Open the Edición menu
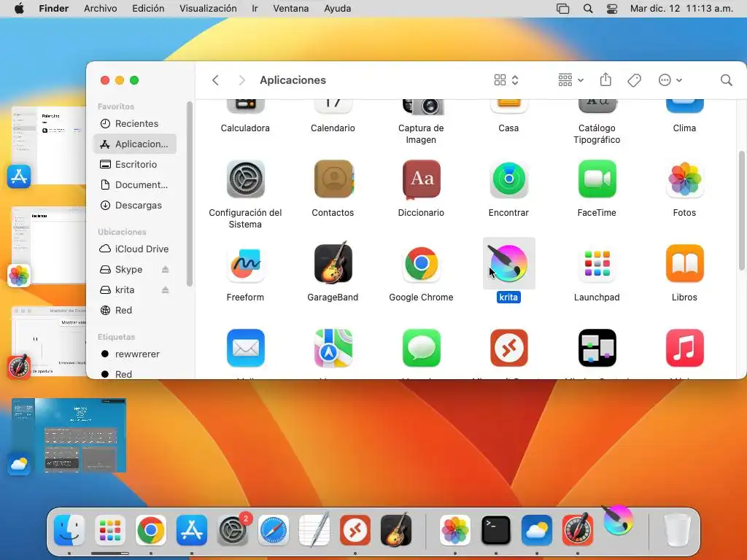Image resolution: width=747 pixels, height=560 pixels. coord(148,9)
